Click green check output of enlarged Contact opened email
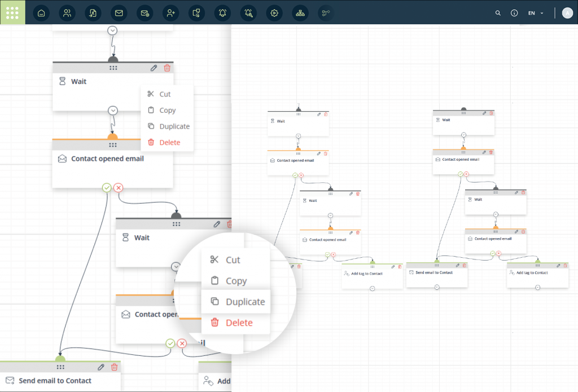Image resolution: width=578 pixels, height=392 pixels. click(x=107, y=187)
